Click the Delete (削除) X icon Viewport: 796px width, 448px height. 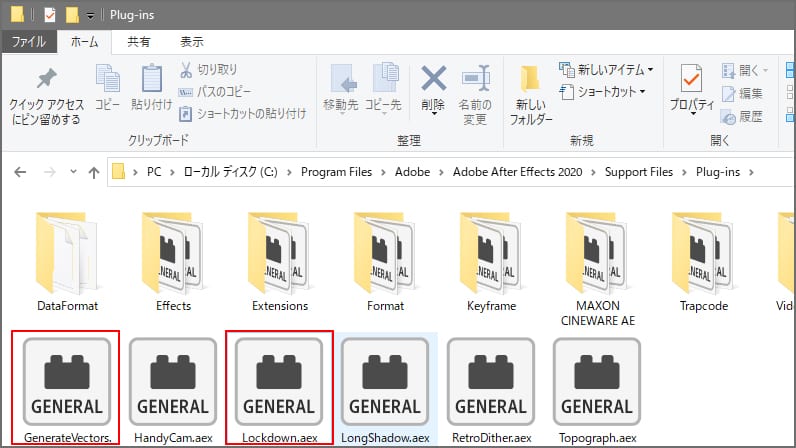pos(433,79)
